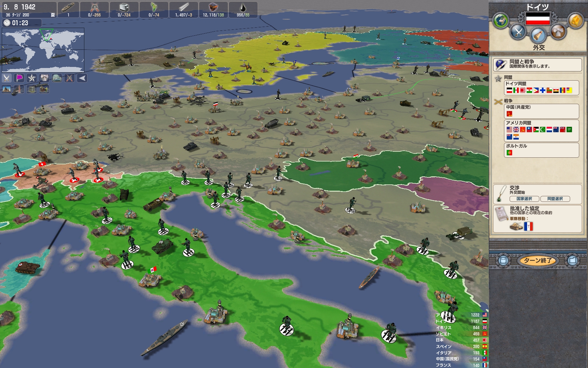This screenshot has width=588, height=368.
Task: Open the 同盟と戦争 relations view
Action: (x=538, y=64)
